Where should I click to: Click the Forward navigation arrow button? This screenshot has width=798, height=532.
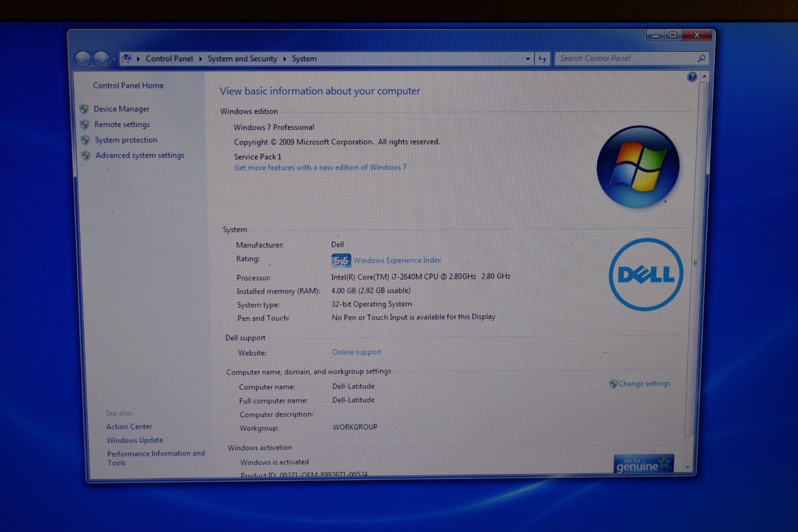pyautogui.click(x=101, y=59)
